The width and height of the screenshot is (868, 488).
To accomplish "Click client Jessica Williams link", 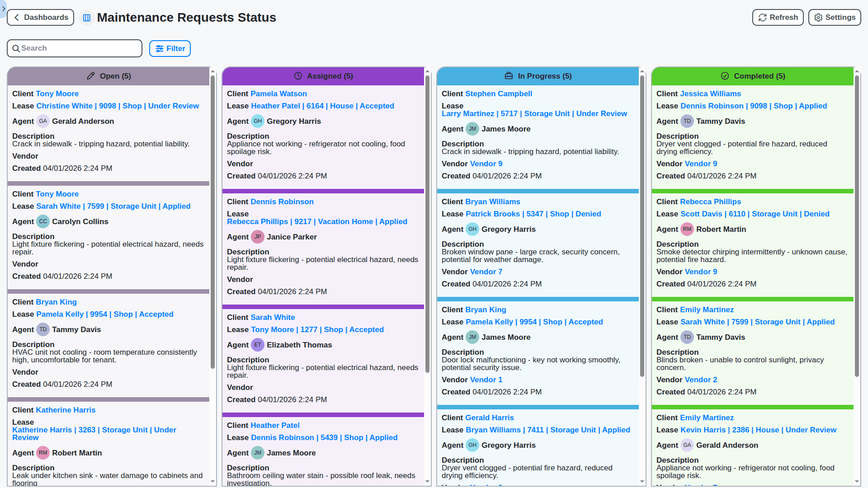I will (x=710, y=94).
